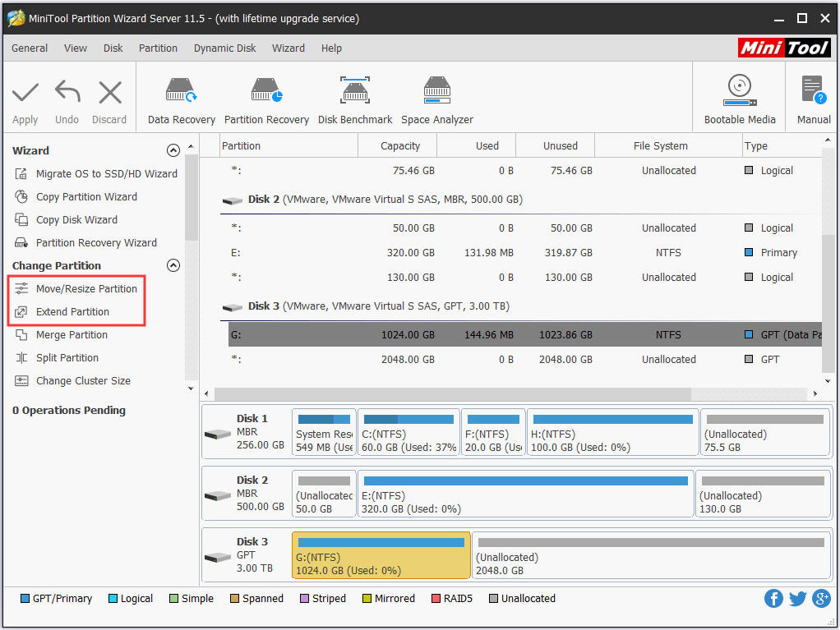The width and height of the screenshot is (840, 630).
Task: Open the Help menu
Action: tap(331, 48)
